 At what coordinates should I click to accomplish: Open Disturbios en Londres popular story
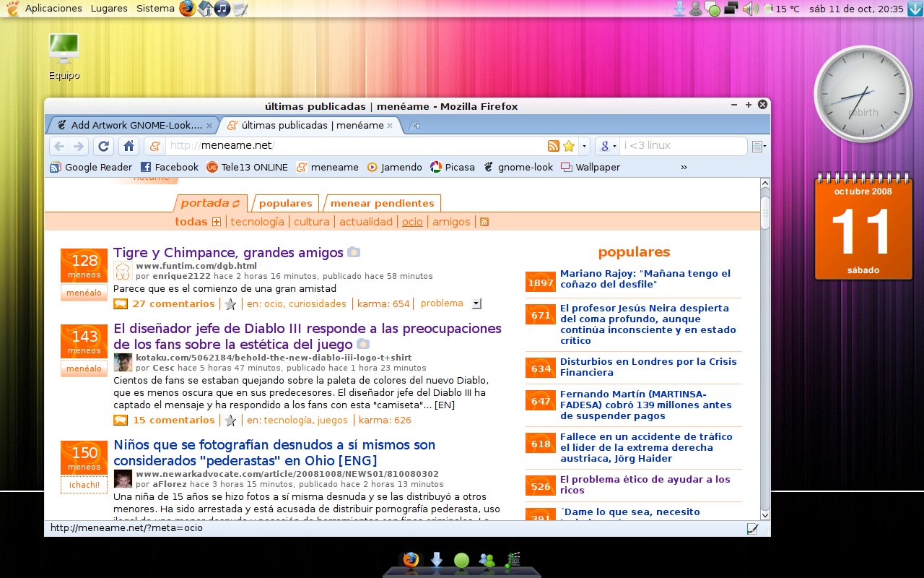click(x=648, y=367)
